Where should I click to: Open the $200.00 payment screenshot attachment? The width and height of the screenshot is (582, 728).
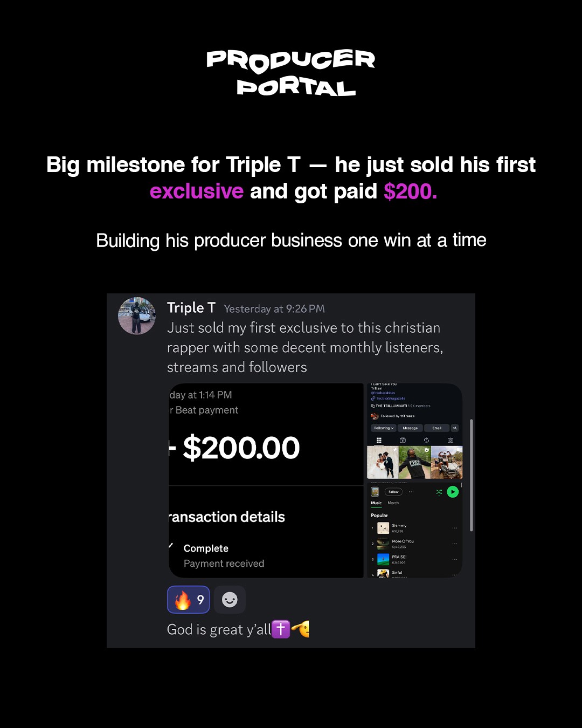coord(266,480)
